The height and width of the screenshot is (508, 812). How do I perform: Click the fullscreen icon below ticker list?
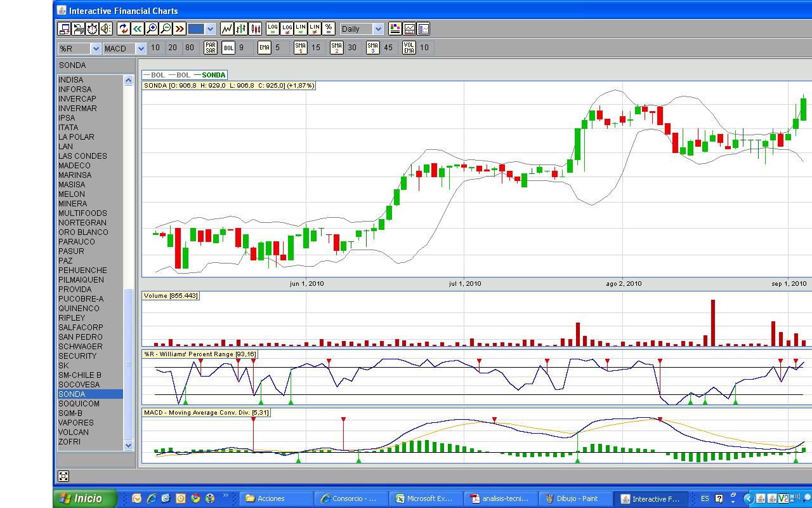pos(63,476)
